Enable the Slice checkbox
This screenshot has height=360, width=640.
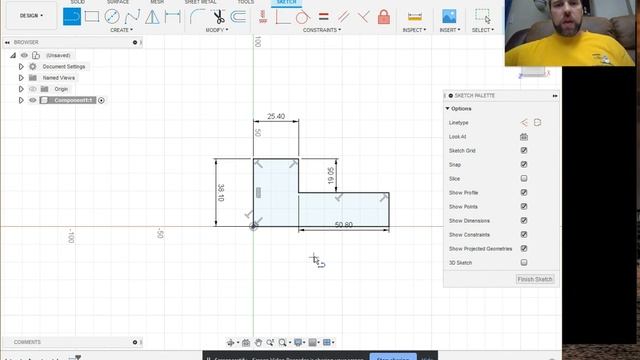point(524,178)
